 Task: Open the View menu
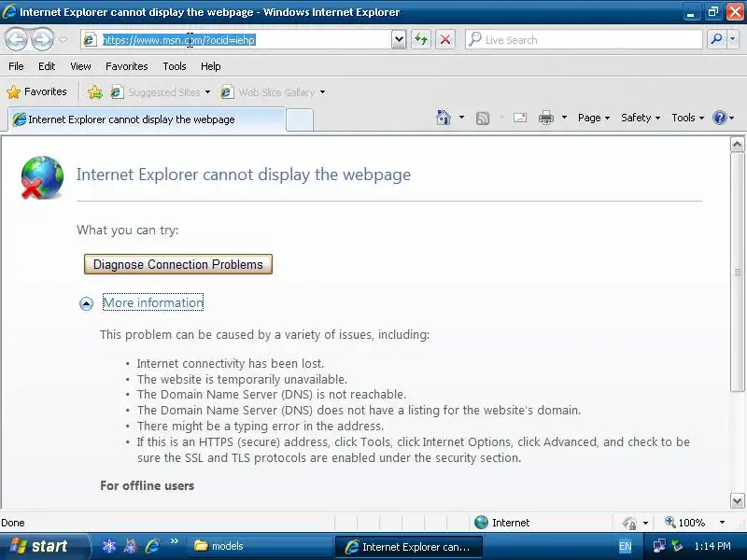80,66
